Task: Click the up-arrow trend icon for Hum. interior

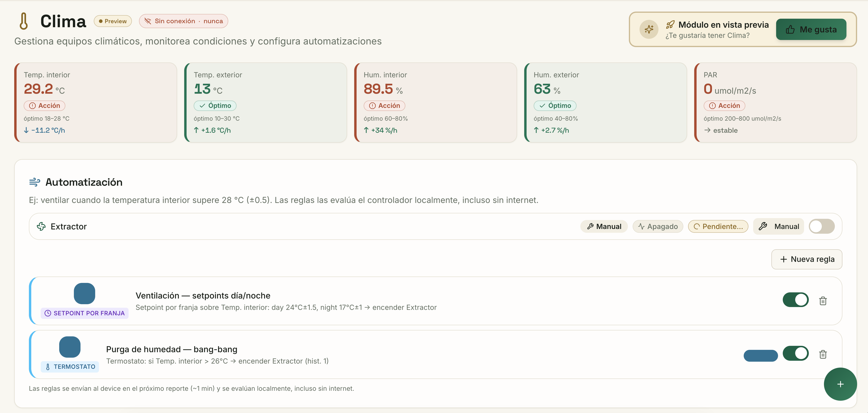Action: [366, 130]
